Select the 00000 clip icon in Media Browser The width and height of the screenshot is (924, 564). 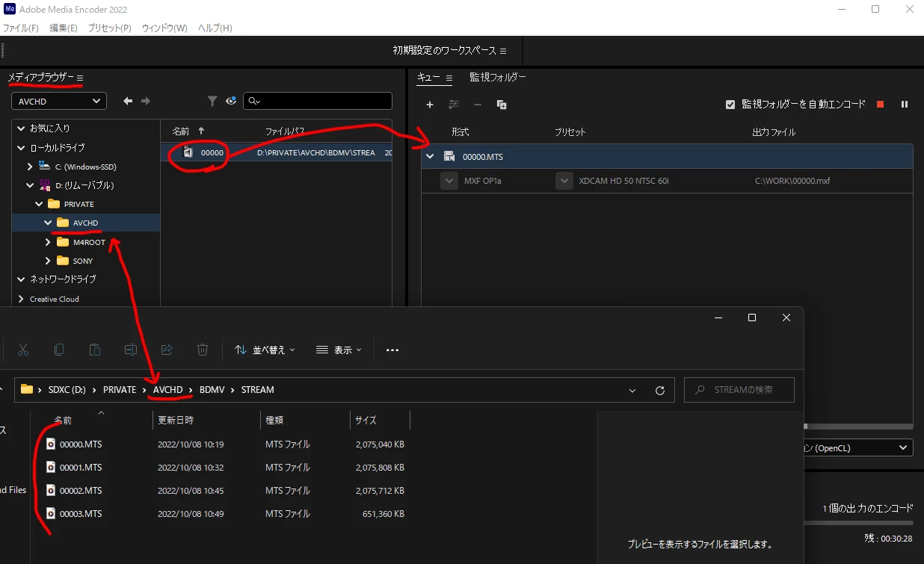pyautogui.click(x=188, y=152)
